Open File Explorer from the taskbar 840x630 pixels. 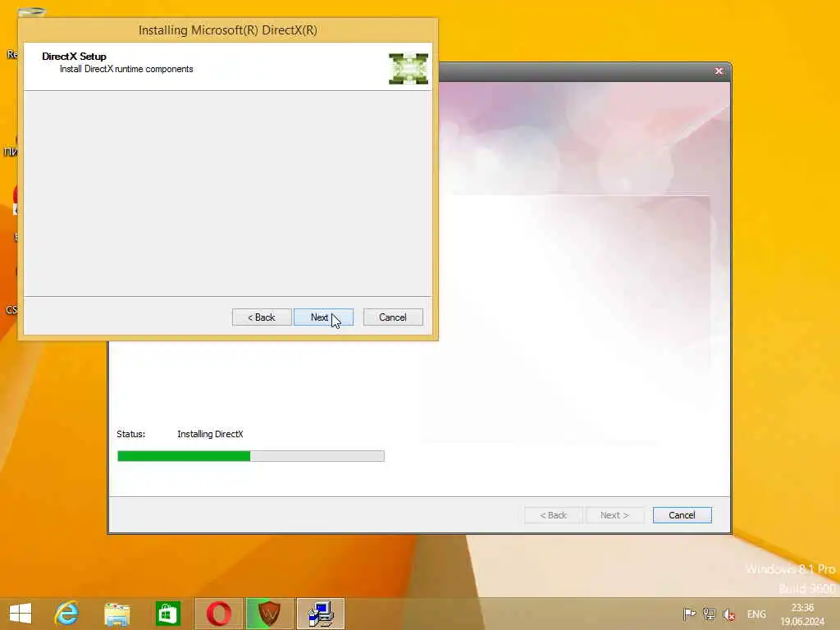(116, 614)
